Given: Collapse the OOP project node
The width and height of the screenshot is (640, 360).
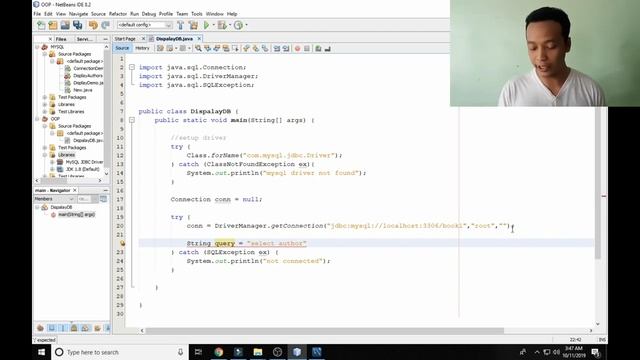Looking at the screenshot, I should point(38,119).
